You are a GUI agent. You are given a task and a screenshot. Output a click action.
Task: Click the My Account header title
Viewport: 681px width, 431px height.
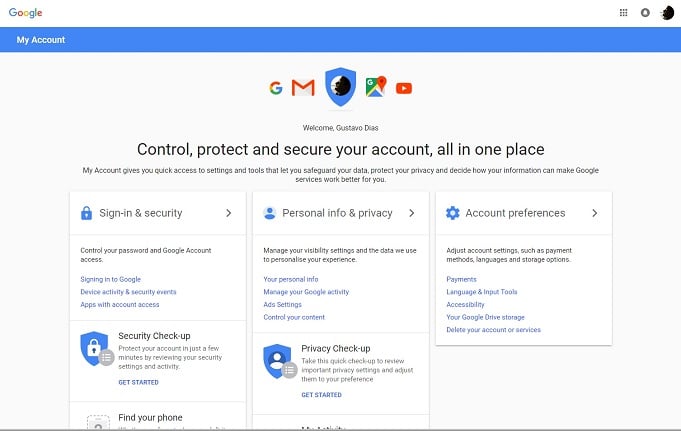pos(41,40)
